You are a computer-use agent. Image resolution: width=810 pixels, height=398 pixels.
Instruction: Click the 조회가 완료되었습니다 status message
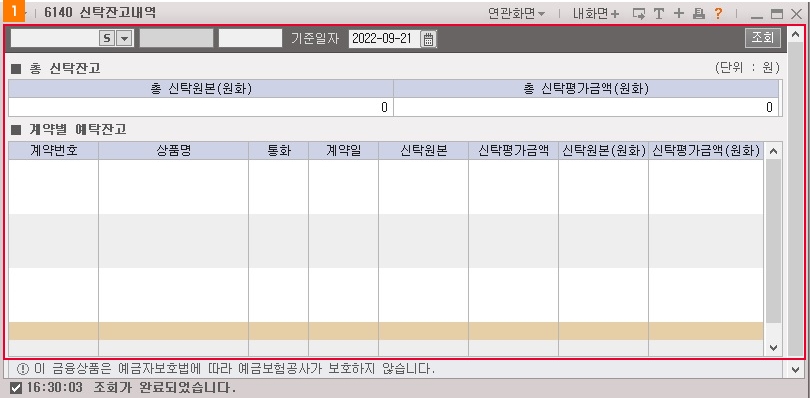pyautogui.click(x=165, y=387)
